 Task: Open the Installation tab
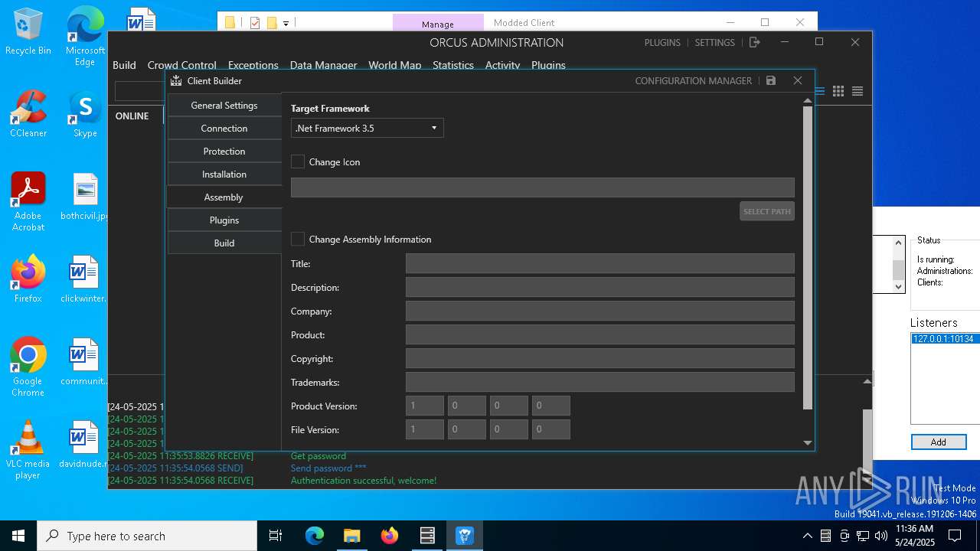(x=224, y=174)
